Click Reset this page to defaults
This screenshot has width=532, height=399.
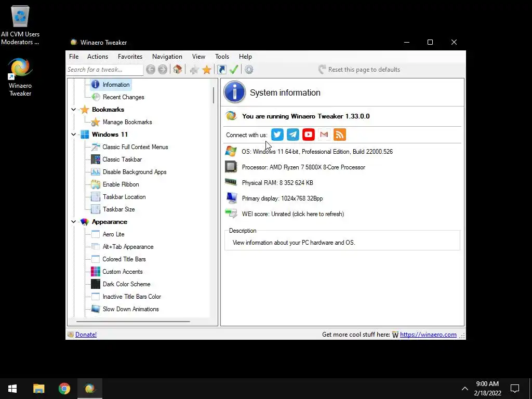[360, 70]
